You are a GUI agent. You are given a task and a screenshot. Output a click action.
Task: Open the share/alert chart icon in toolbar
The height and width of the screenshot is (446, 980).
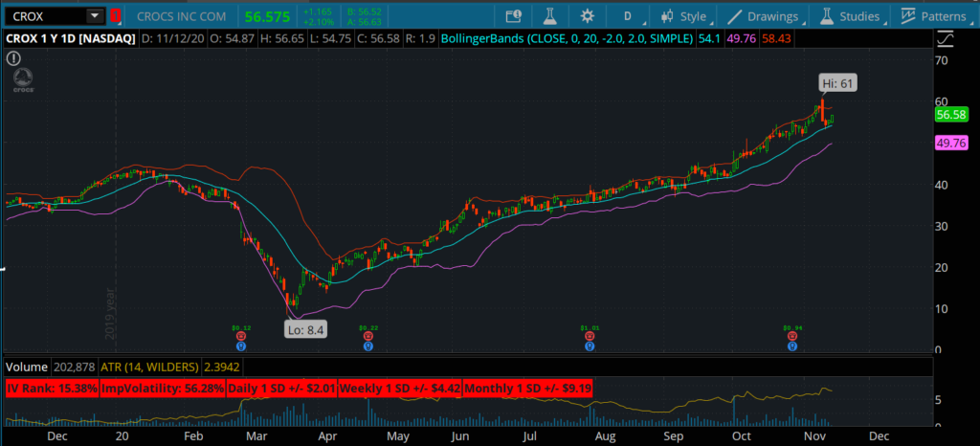tap(513, 16)
